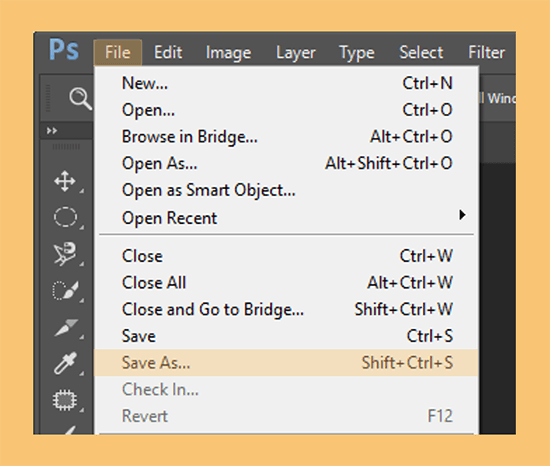Select the Magnetic Lasso tool

(x=65, y=254)
